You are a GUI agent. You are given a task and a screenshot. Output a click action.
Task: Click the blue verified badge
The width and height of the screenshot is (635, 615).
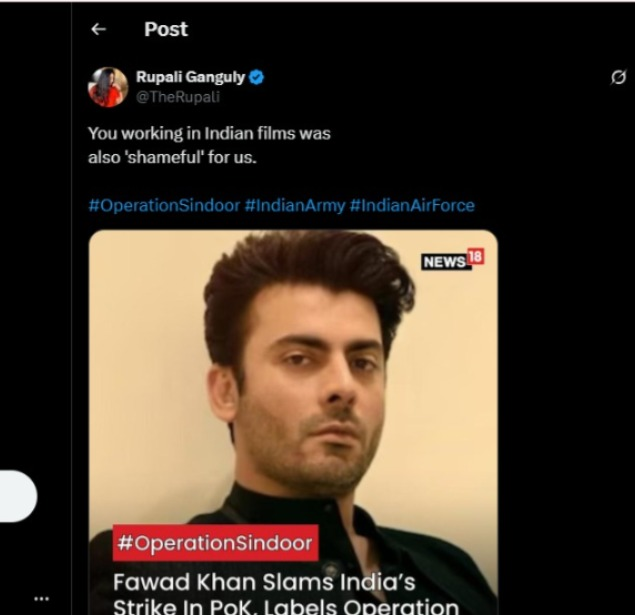coord(257,78)
